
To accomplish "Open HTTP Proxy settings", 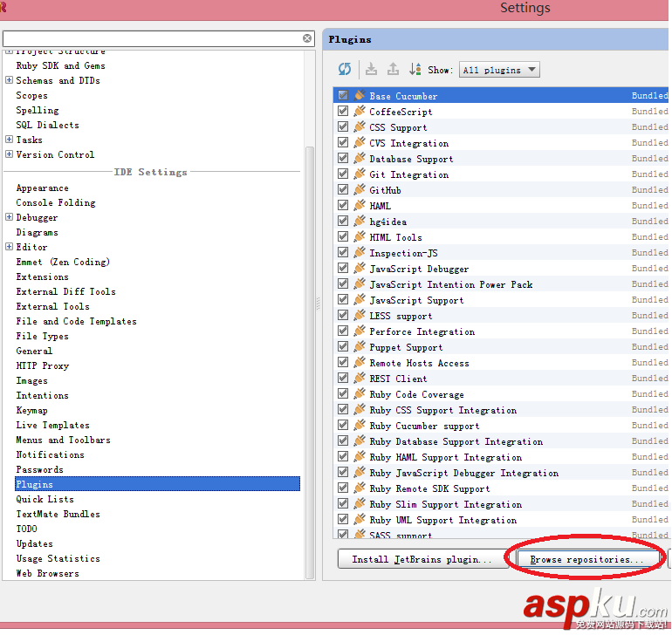I will click(x=43, y=366).
